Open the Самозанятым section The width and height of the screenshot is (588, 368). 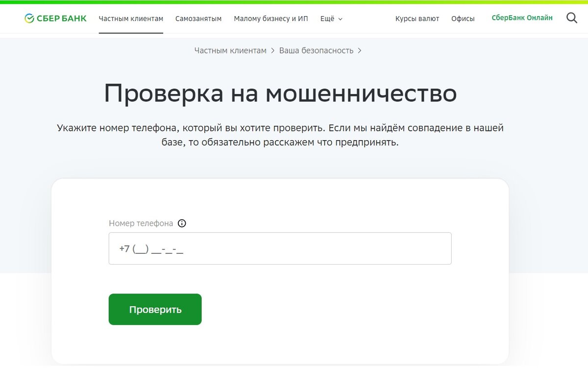click(x=198, y=19)
